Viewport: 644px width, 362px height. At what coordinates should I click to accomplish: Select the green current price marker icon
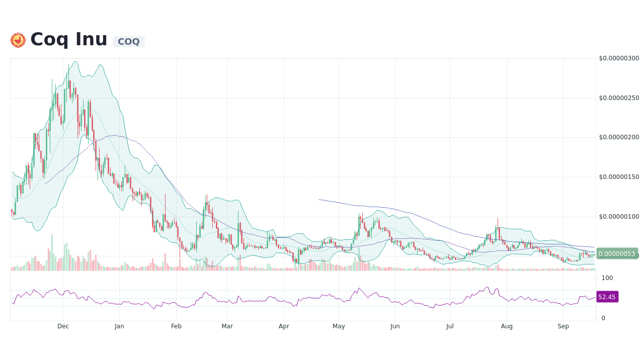click(617, 254)
